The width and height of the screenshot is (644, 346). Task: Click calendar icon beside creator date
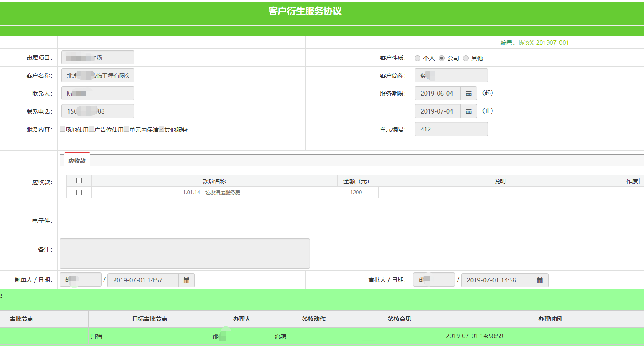(x=186, y=280)
